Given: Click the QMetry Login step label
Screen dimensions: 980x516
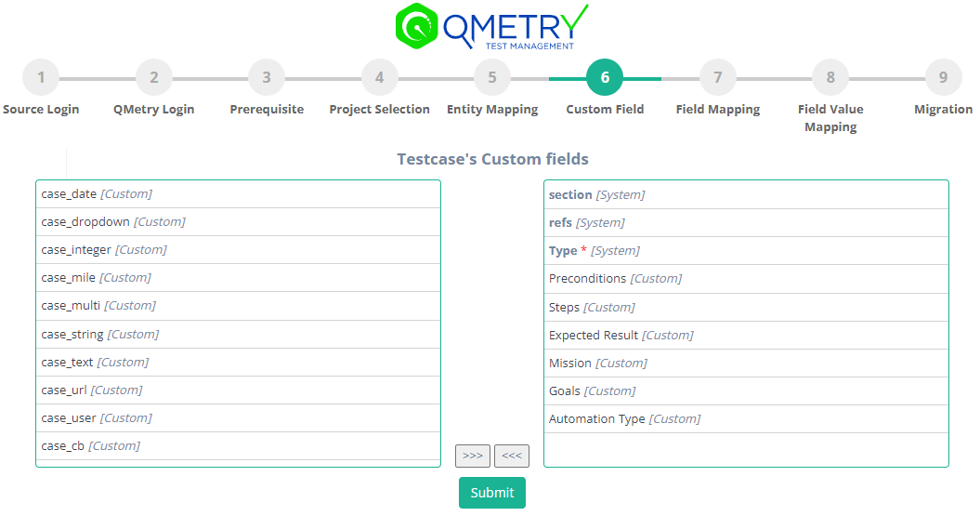Looking at the screenshot, I should pyautogui.click(x=154, y=110).
